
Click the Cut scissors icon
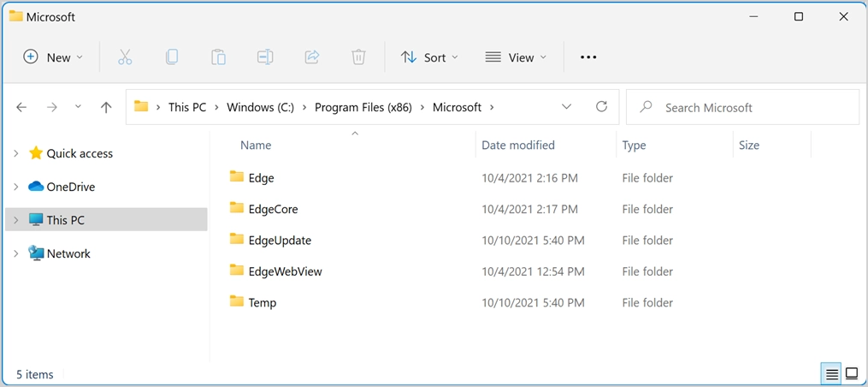125,57
